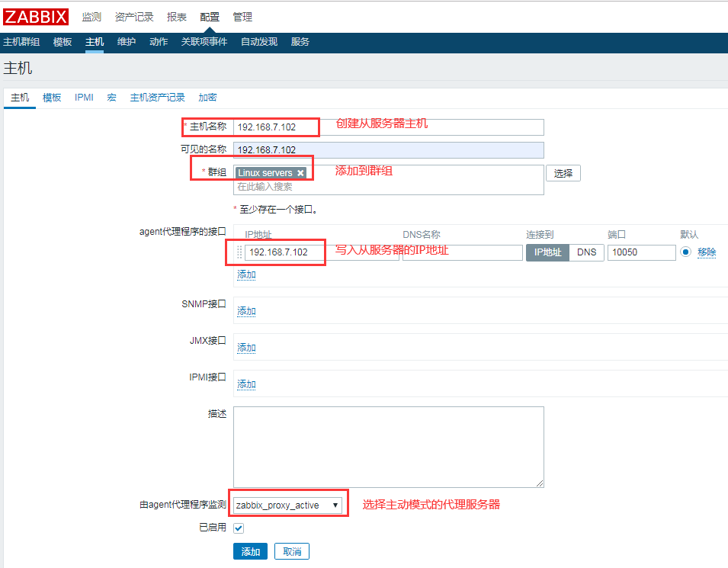728x568 pixels.
Task: Toggle the 已启用 checkbox
Action: point(239,528)
